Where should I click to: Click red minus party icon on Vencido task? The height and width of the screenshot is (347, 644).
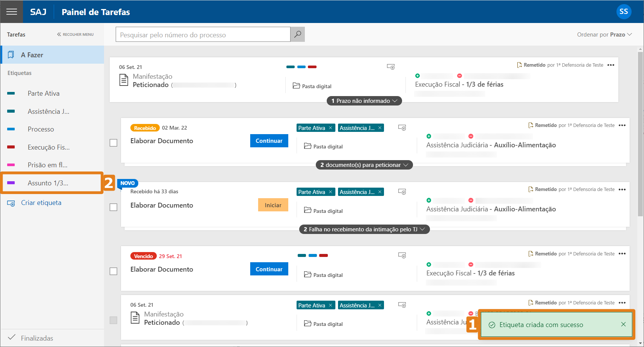point(471,264)
